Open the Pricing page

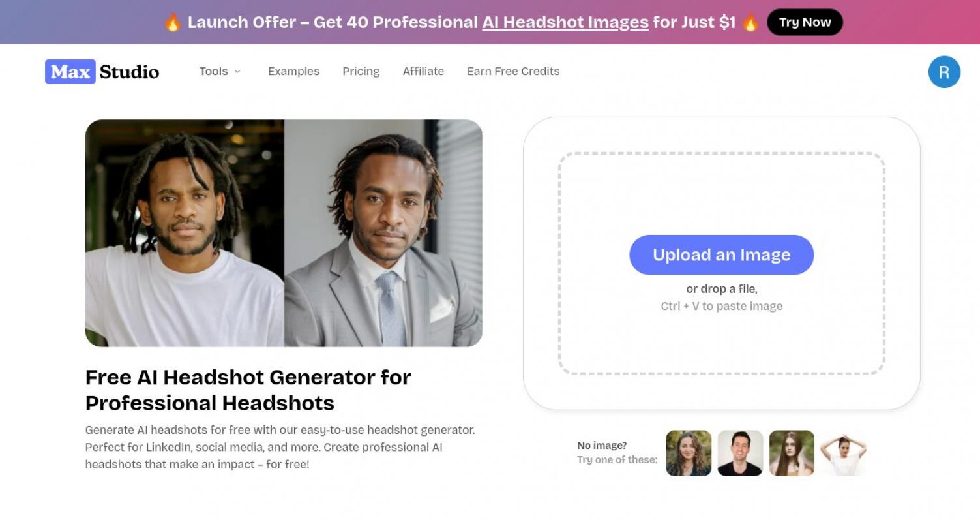361,71
